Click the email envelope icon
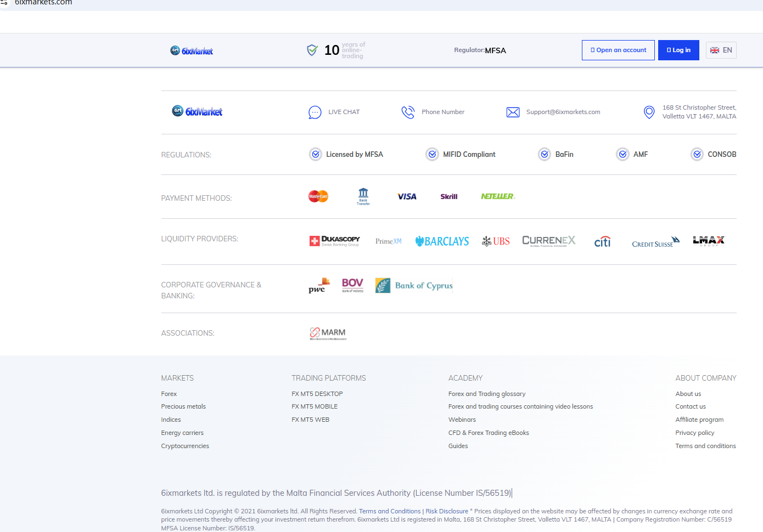Screen dimensions: 763x532 [x=513, y=112]
